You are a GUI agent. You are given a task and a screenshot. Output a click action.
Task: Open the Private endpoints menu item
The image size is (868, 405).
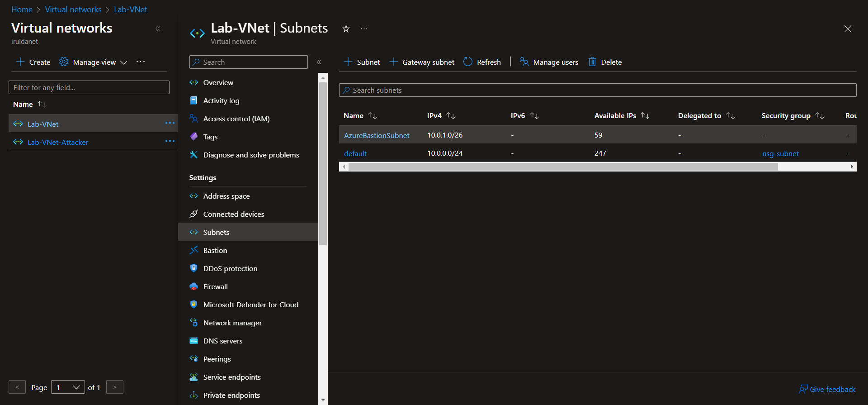(231, 395)
